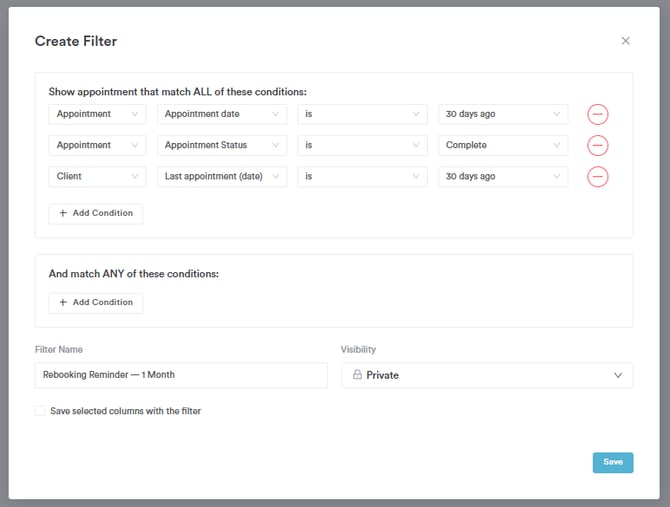
Task: Enable Save selected columns with the filter
Action: [x=40, y=411]
